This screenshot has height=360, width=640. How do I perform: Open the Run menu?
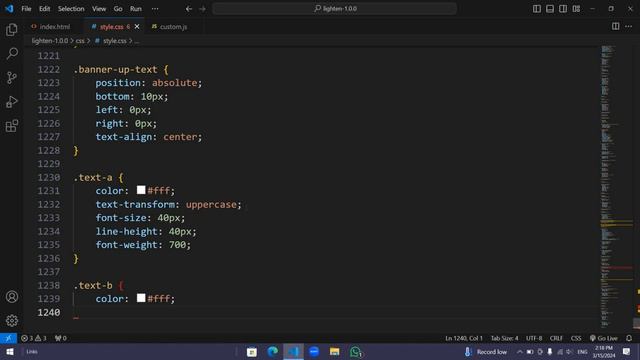[x=136, y=9]
